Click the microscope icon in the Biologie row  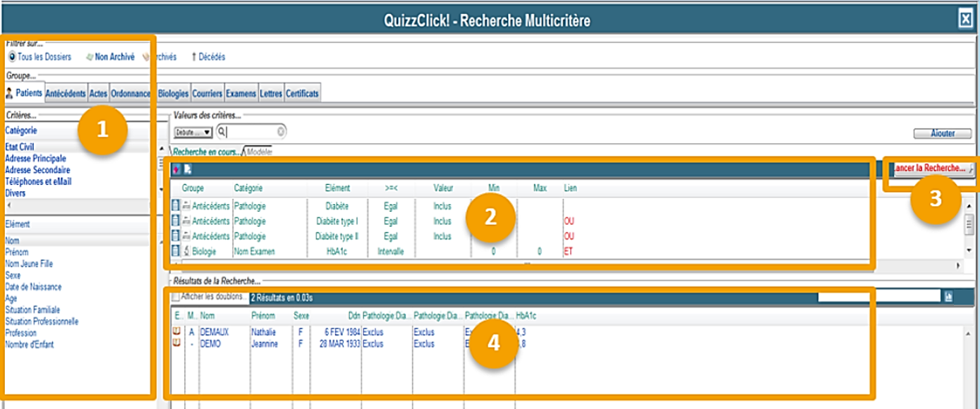(x=186, y=251)
